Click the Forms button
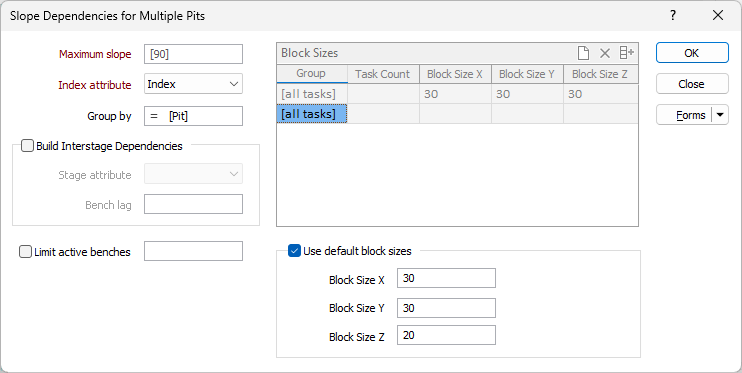The width and height of the screenshot is (742, 373). tap(685, 115)
